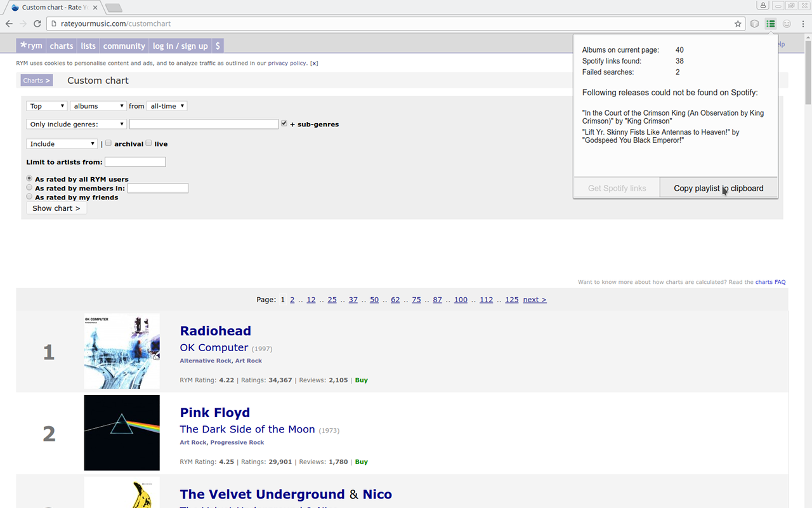Select 'As rated by all RYM users'
Image resolution: width=812 pixels, height=508 pixels.
point(29,178)
